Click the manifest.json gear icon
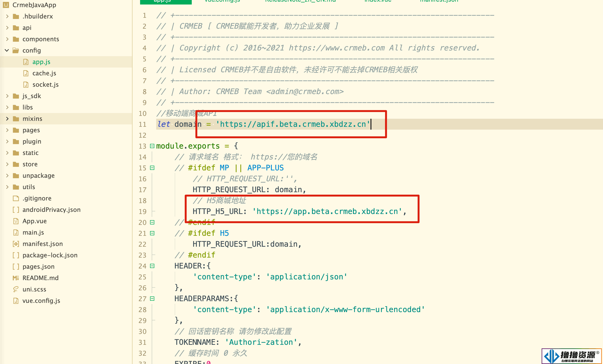This screenshot has width=603, height=364. click(x=16, y=244)
